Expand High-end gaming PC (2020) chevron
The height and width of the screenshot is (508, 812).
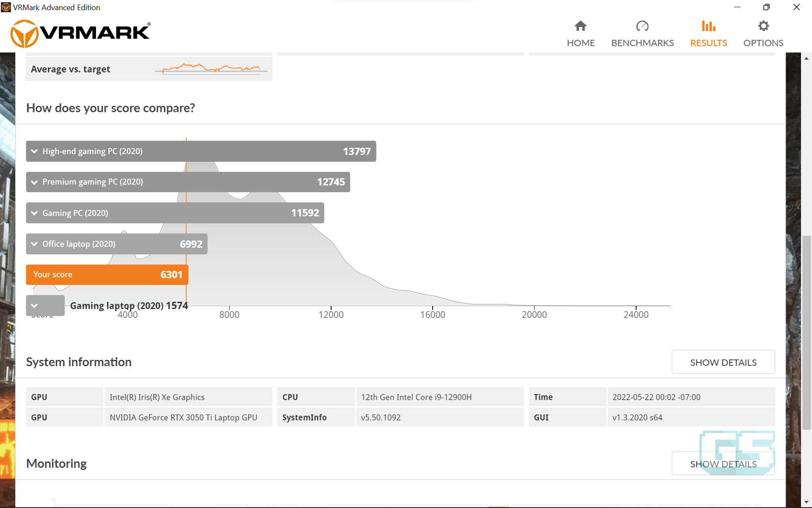pos(34,151)
